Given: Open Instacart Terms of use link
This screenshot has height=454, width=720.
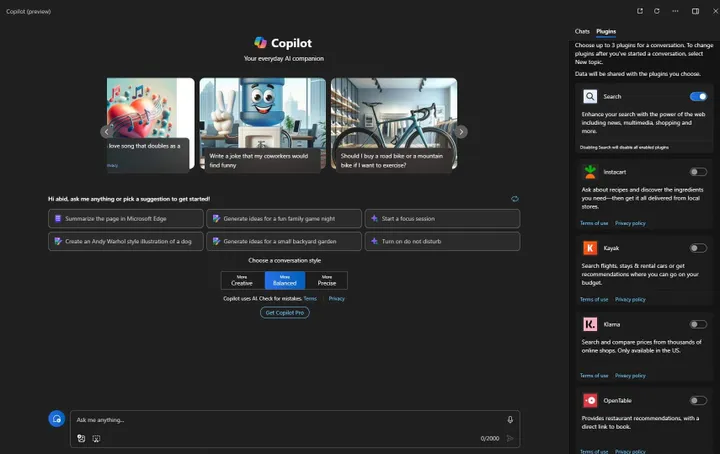Looking at the screenshot, I should [x=594, y=223].
